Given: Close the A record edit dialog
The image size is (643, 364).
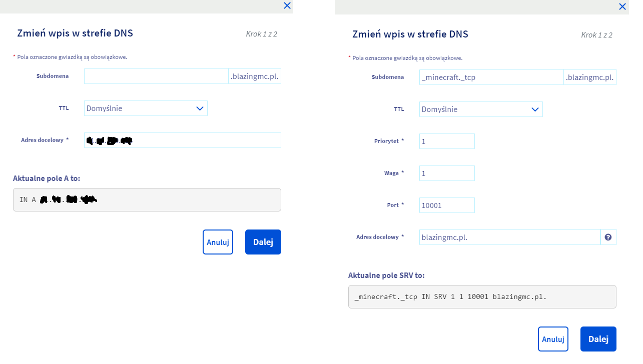Looking at the screenshot, I should coord(287,6).
